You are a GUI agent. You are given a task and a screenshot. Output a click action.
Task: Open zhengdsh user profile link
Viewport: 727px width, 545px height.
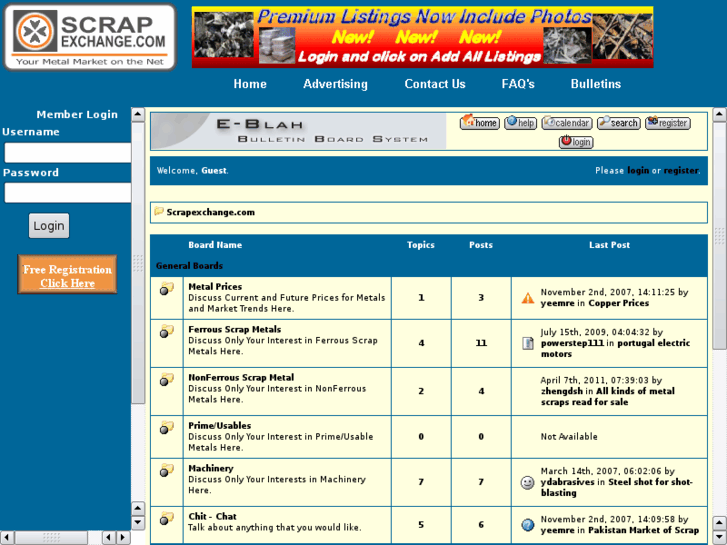click(x=561, y=391)
